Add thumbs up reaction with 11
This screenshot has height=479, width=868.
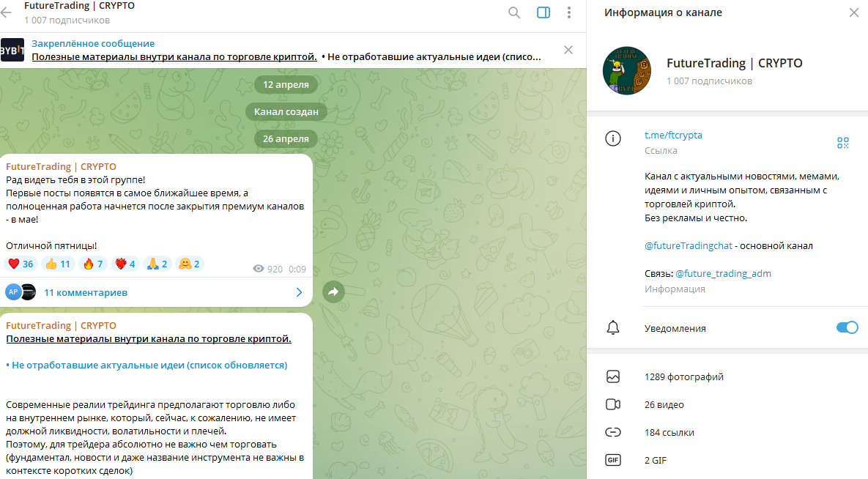(58, 264)
